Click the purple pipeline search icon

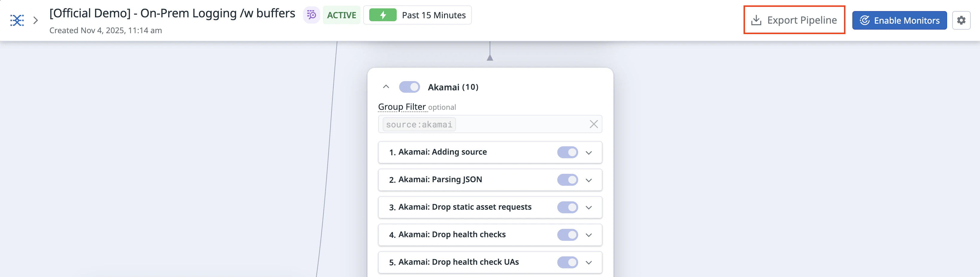point(312,15)
